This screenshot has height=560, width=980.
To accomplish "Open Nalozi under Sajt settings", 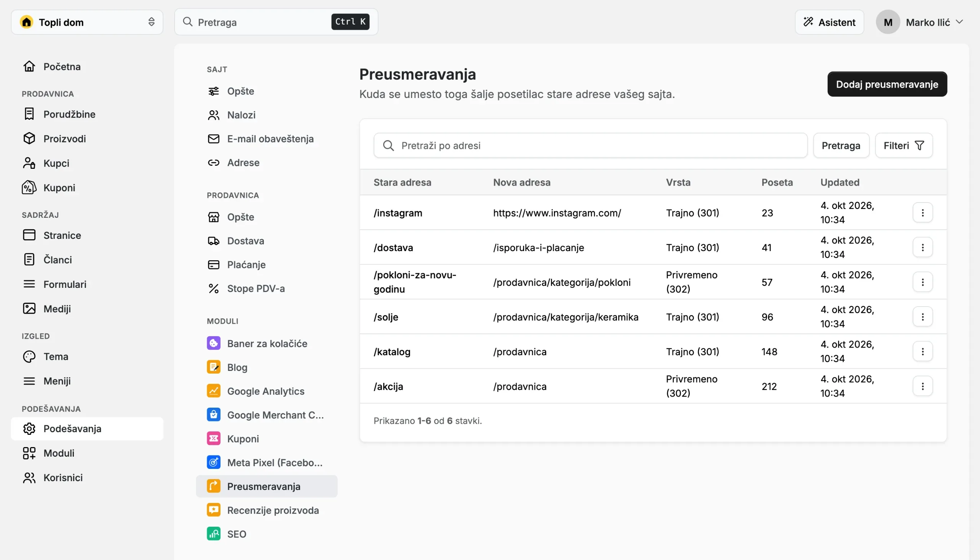I will [266, 114].
